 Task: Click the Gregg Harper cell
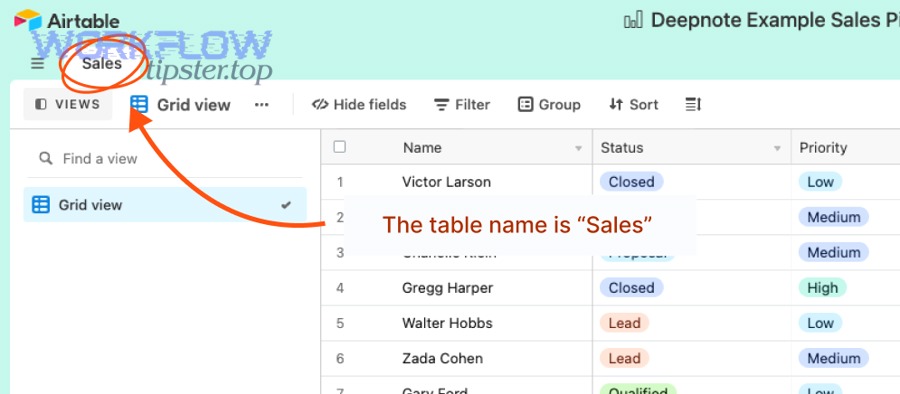tap(448, 288)
